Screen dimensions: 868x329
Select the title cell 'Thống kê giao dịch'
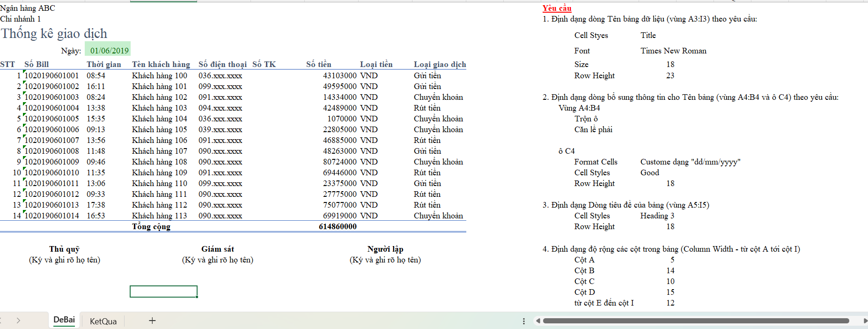54,33
